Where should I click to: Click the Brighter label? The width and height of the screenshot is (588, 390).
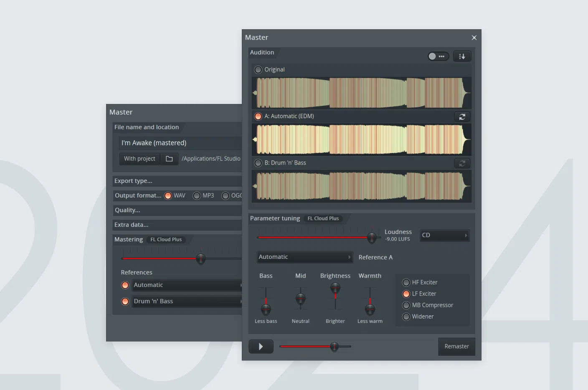pos(335,321)
